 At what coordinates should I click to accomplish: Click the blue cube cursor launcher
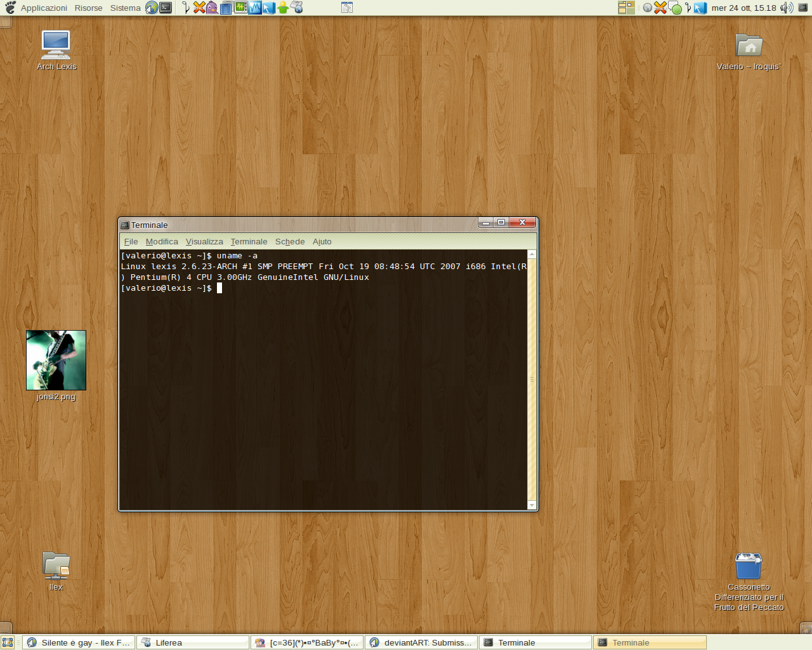tap(269, 8)
